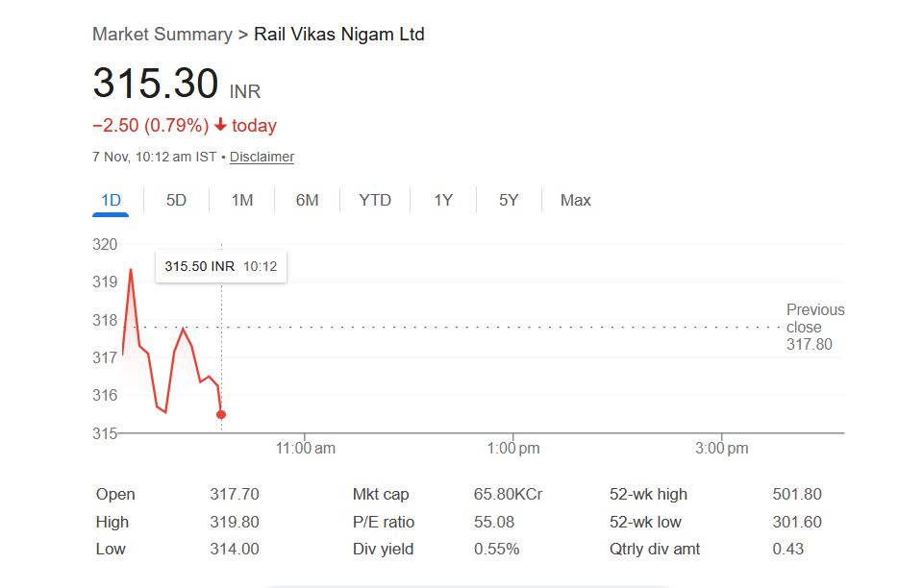Click the 319 peak of the price line
Screen dimensions: 898x588
[x=131, y=270]
